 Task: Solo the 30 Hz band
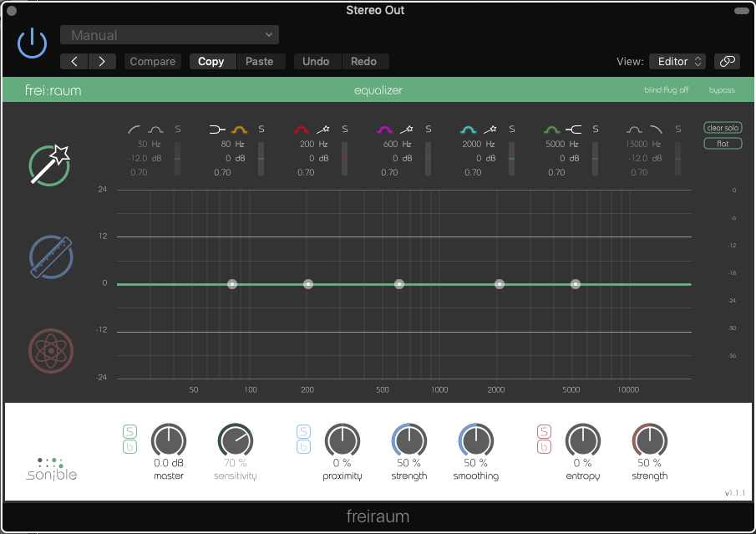coord(178,129)
